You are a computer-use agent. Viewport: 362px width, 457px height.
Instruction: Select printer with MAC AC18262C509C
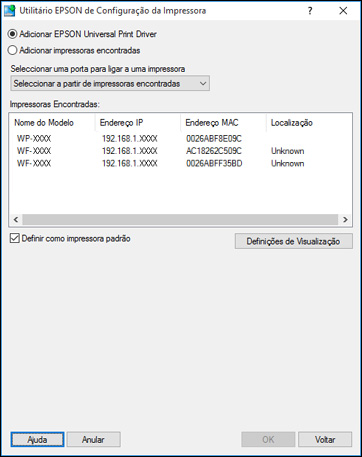(180, 151)
